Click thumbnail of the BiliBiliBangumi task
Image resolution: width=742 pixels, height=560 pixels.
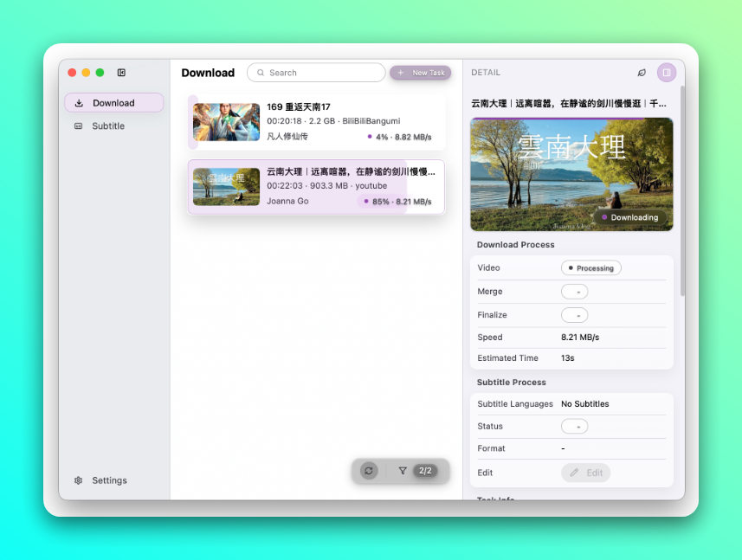click(226, 122)
